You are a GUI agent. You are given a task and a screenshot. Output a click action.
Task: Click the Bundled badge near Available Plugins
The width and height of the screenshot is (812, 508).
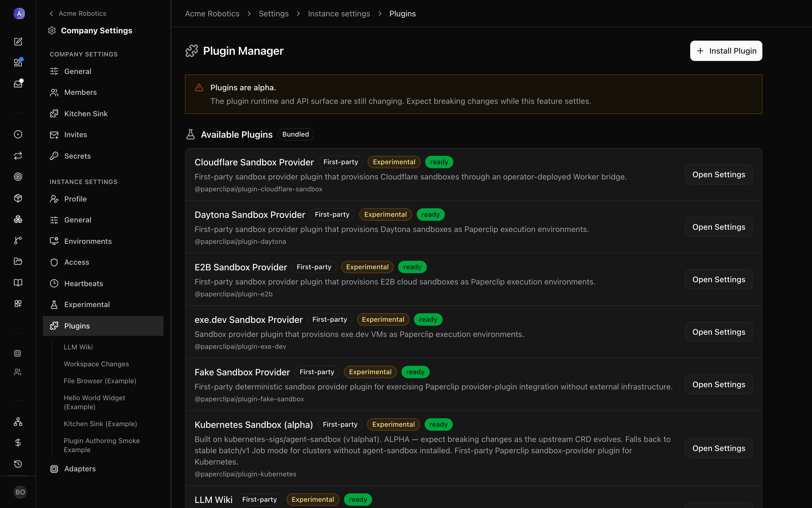pyautogui.click(x=295, y=134)
